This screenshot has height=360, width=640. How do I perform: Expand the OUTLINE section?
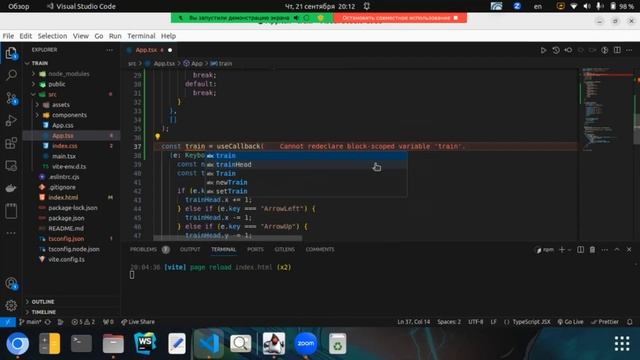click(x=43, y=302)
